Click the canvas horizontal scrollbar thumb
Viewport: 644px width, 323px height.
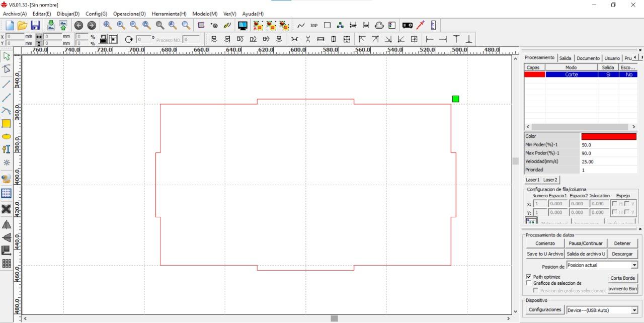click(x=334, y=318)
